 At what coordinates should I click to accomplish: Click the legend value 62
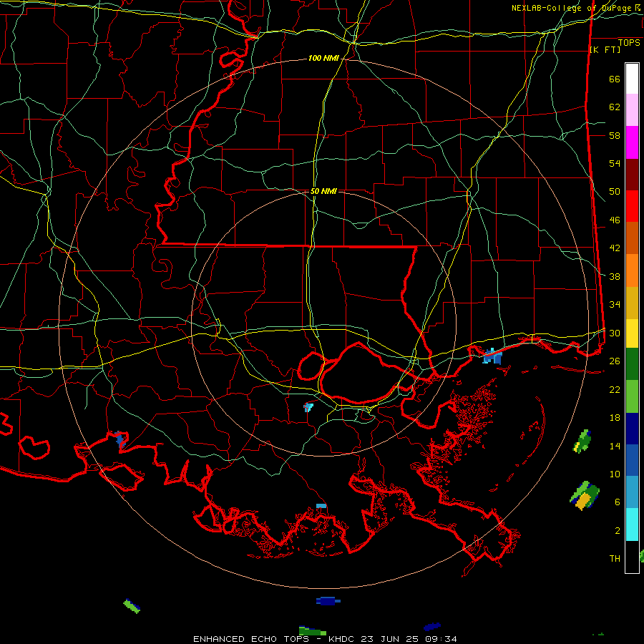click(615, 107)
